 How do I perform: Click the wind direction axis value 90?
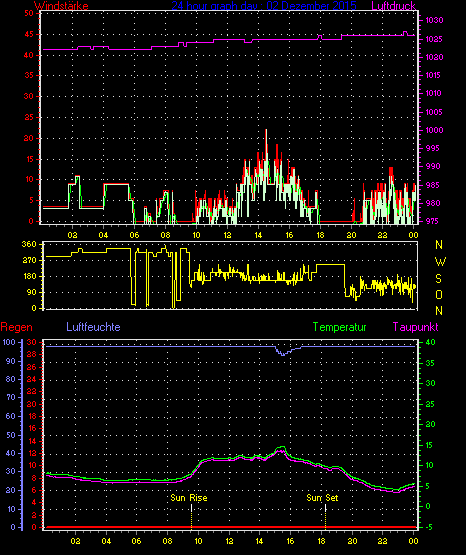coord(31,292)
